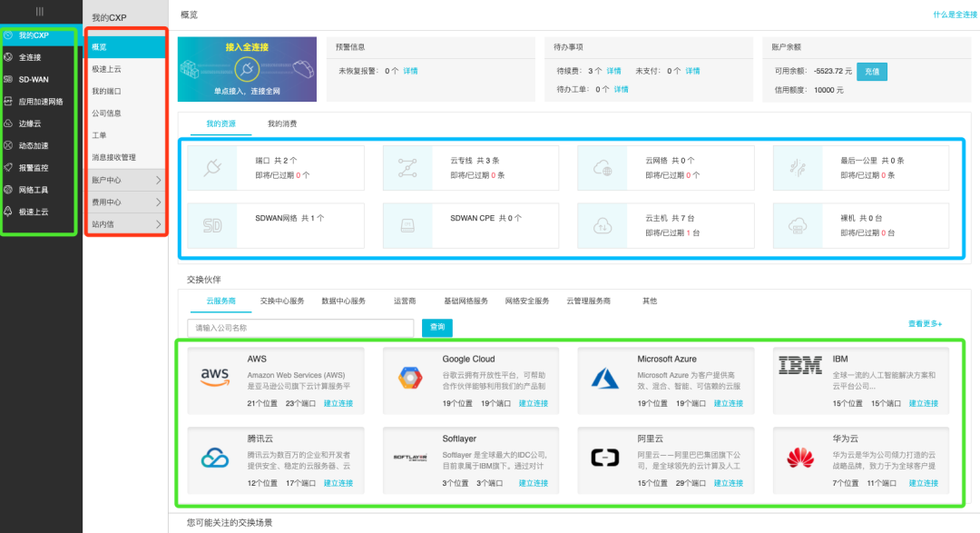The height and width of the screenshot is (533, 980).
Task: Click the 云主机 cloud download icon
Action: 603,225
